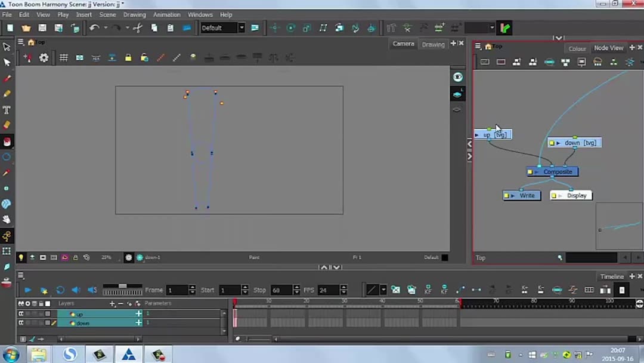Select the Paint bucket tool
The width and height of the screenshot is (644, 363).
coord(7,140)
